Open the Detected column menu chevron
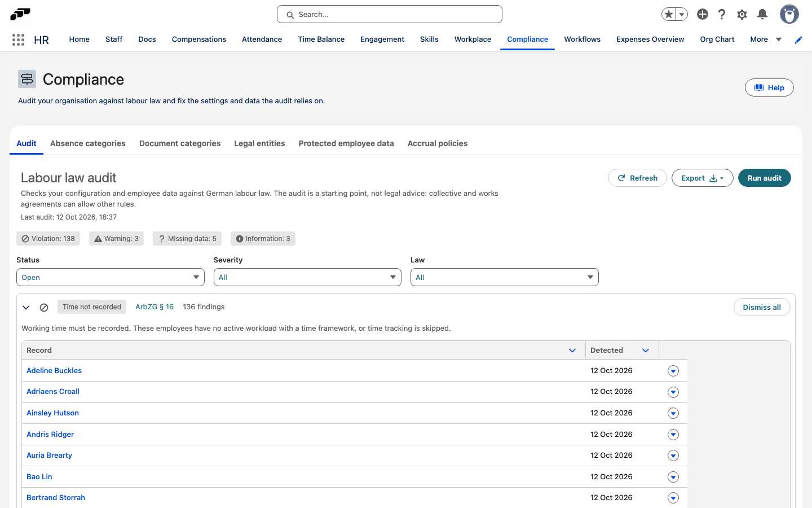Viewport: 812px width, 508px height. (646, 351)
